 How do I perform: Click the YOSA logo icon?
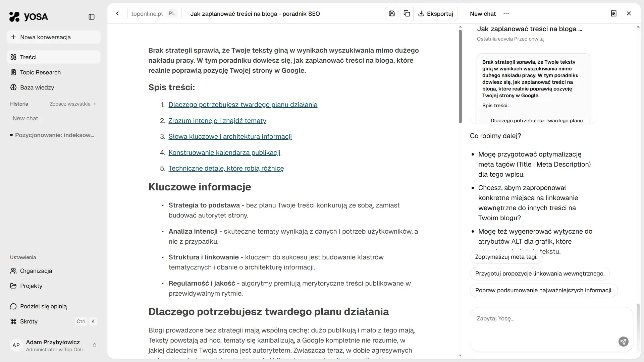coord(14,17)
